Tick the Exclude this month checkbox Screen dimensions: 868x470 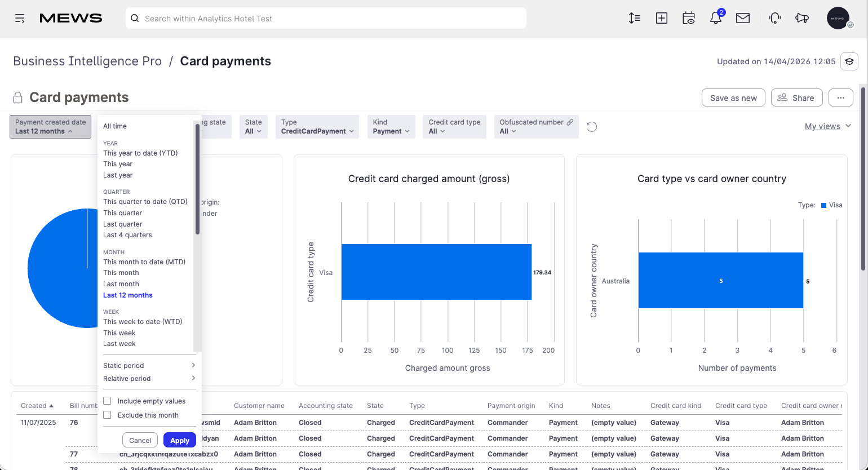click(x=107, y=415)
